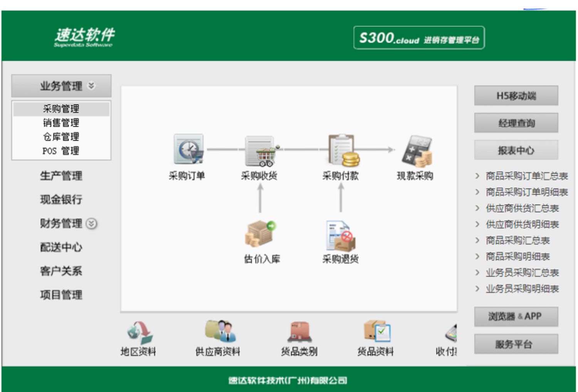
Task: Open the 生产管理 module
Action: (61, 176)
